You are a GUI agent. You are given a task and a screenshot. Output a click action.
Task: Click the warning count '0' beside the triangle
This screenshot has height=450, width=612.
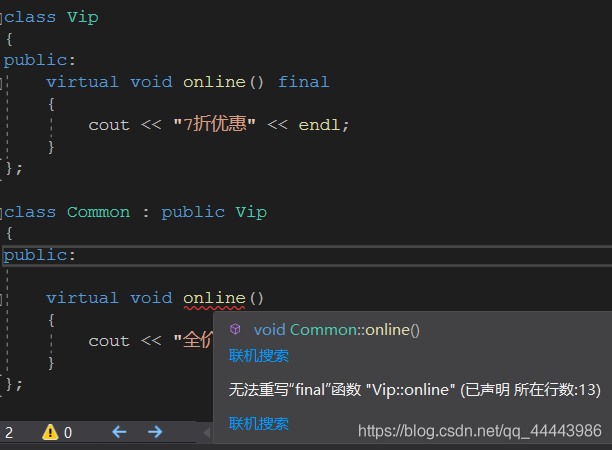pyautogui.click(x=68, y=432)
